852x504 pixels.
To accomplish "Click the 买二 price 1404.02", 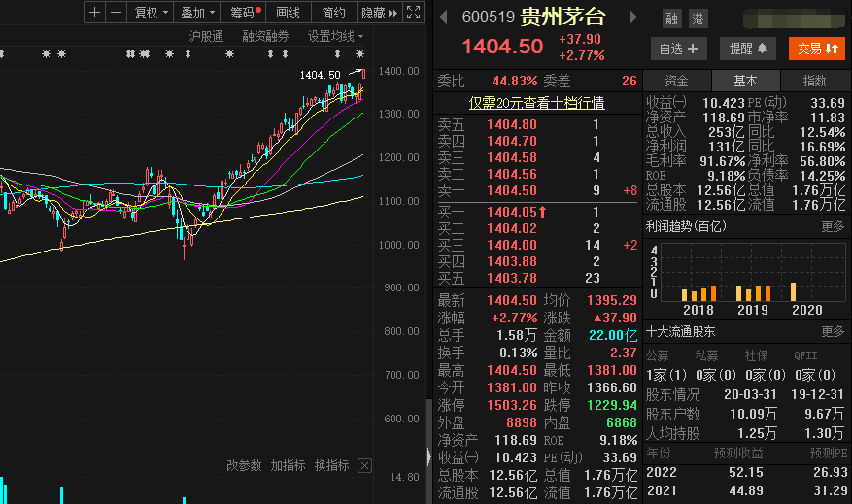I will (512, 228).
